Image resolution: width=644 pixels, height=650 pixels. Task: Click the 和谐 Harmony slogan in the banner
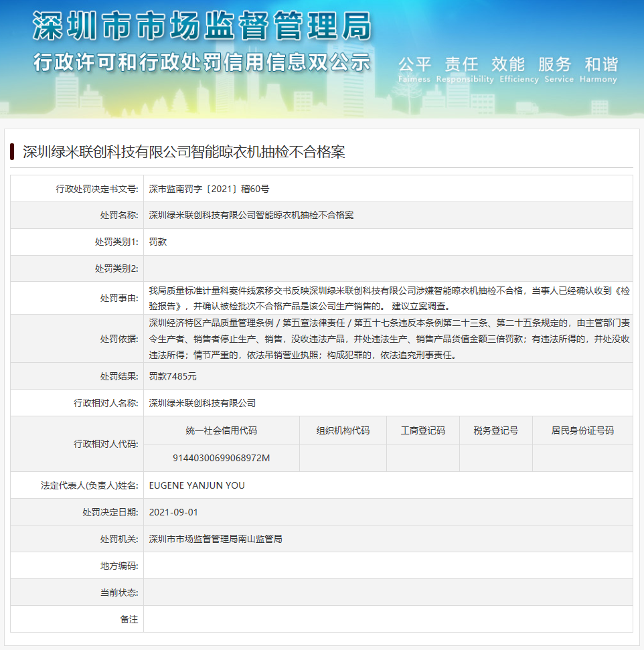click(x=598, y=69)
